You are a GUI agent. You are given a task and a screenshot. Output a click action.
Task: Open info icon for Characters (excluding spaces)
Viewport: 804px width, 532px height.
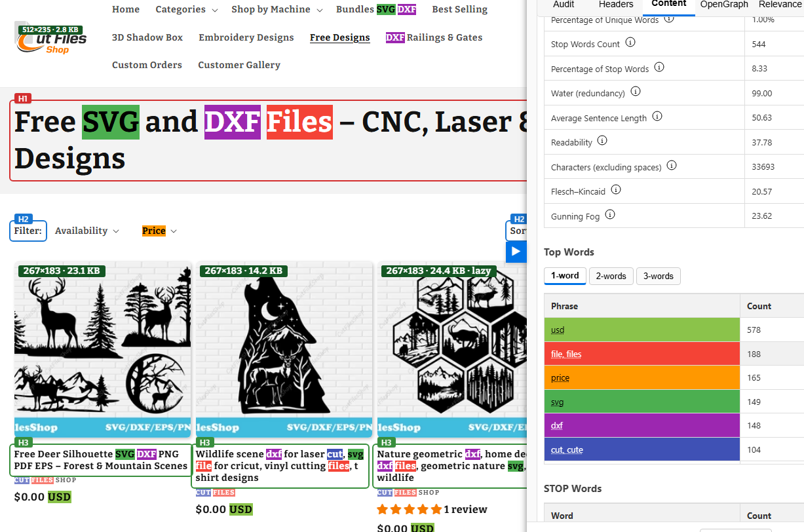point(672,166)
